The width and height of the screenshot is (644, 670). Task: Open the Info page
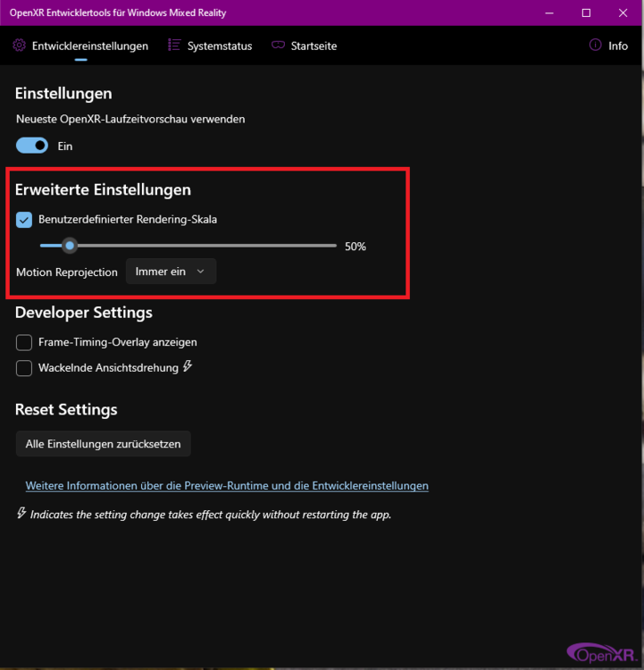point(608,46)
